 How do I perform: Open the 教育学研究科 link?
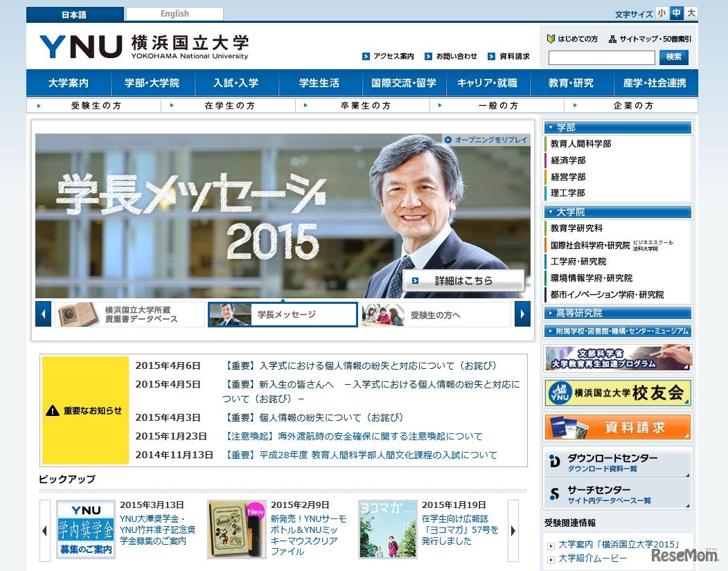point(576,228)
